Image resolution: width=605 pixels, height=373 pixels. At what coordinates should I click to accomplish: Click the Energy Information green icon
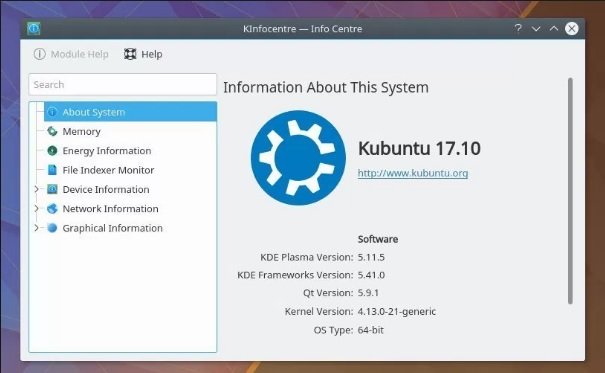52,151
